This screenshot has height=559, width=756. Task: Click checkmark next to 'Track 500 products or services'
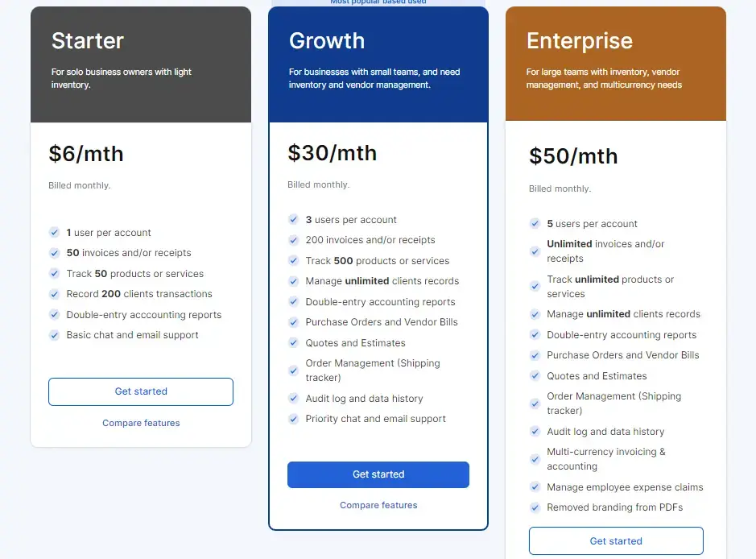pos(293,260)
